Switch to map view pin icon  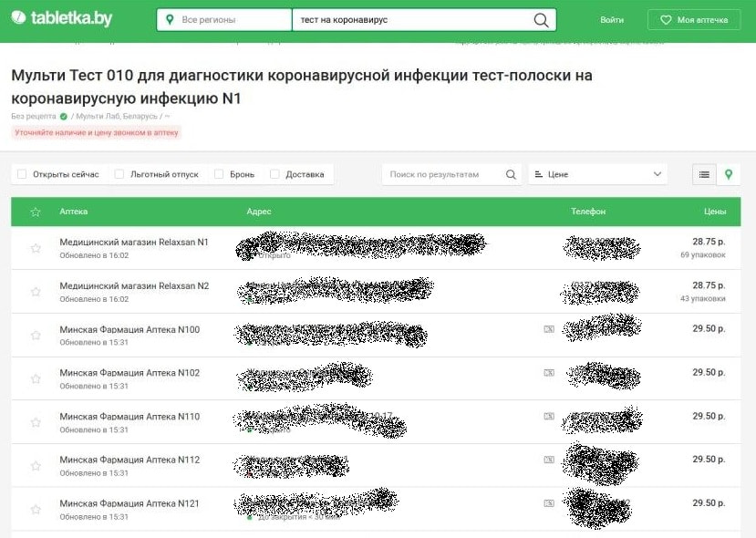click(x=728, y=174)
